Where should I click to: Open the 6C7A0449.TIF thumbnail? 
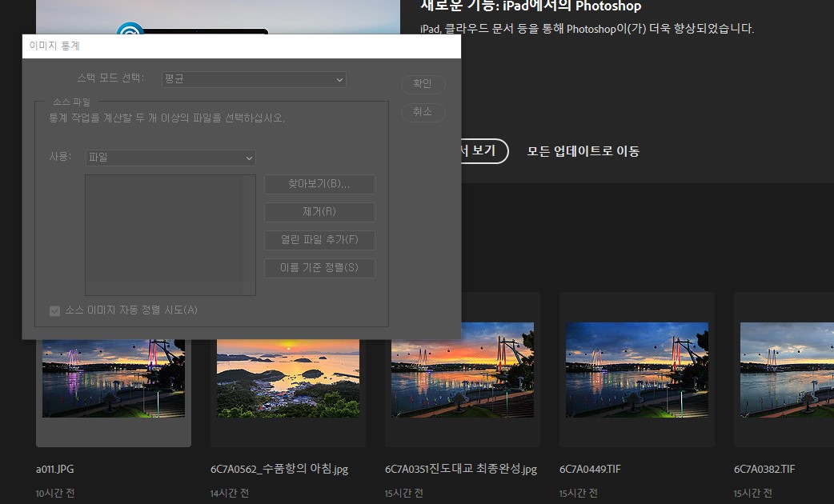[x=636, y=370]
